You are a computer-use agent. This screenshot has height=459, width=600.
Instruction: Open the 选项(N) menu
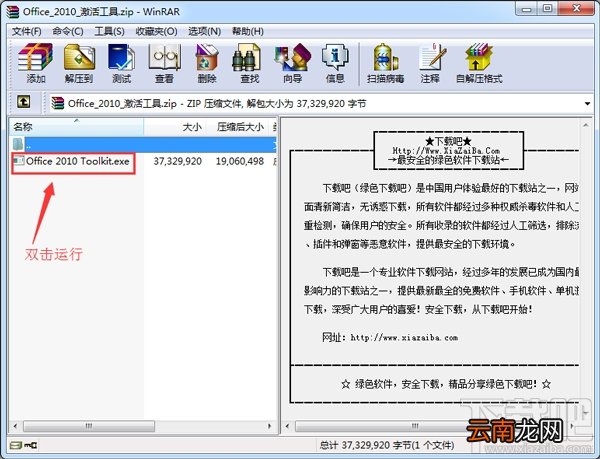pyautogui.click(x=204, y=31)
